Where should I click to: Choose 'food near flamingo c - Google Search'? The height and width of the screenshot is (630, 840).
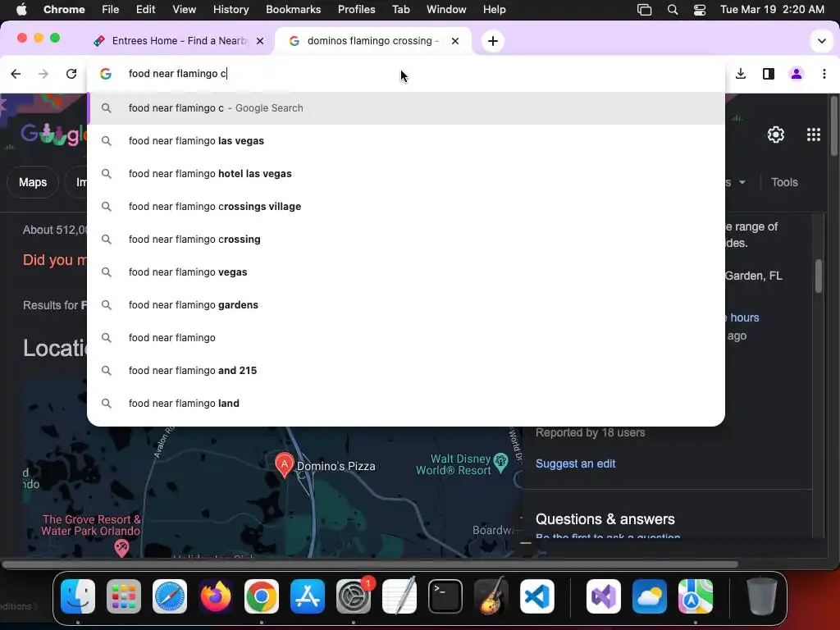(x=406, y=108)
